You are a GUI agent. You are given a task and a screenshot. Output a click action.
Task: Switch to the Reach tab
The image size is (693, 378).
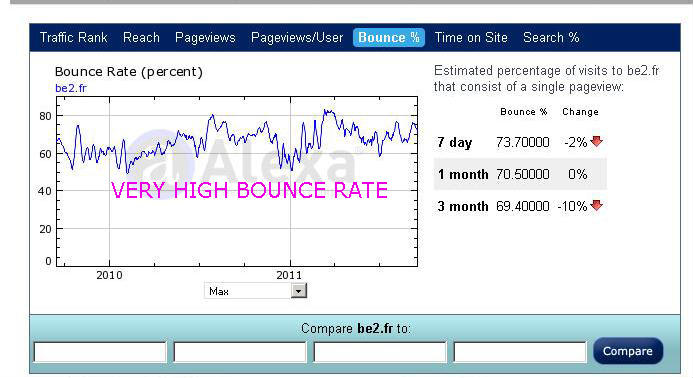point(141,38)
